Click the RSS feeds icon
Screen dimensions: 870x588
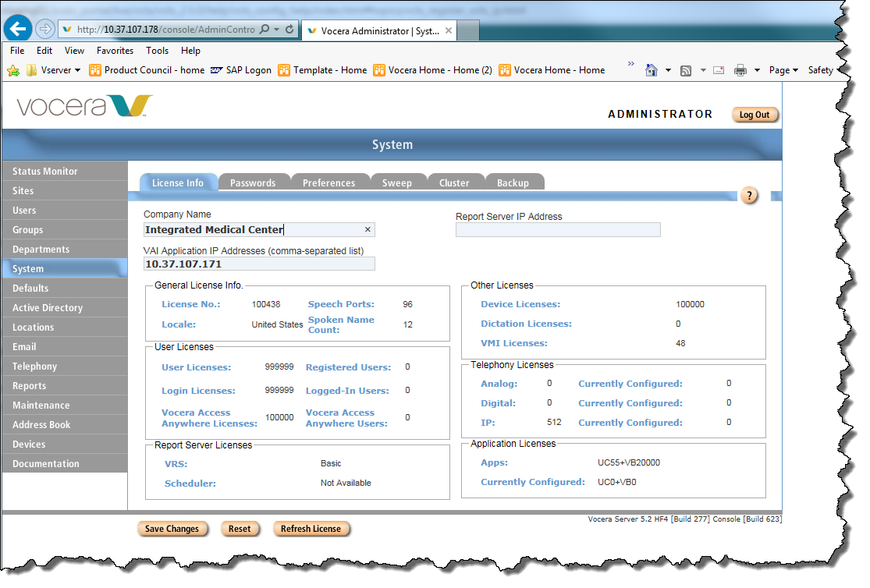pos(686,70)
